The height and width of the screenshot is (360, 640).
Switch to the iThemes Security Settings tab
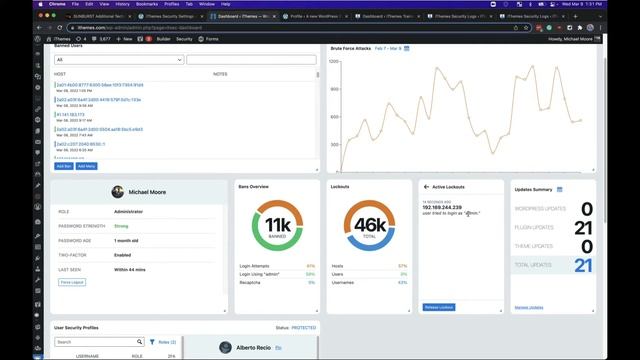[x=169, y=16]
